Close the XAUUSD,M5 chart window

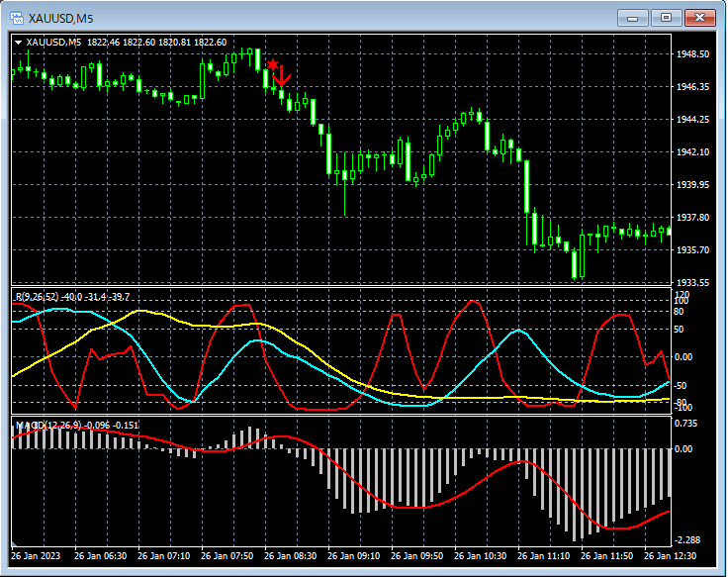700,17
